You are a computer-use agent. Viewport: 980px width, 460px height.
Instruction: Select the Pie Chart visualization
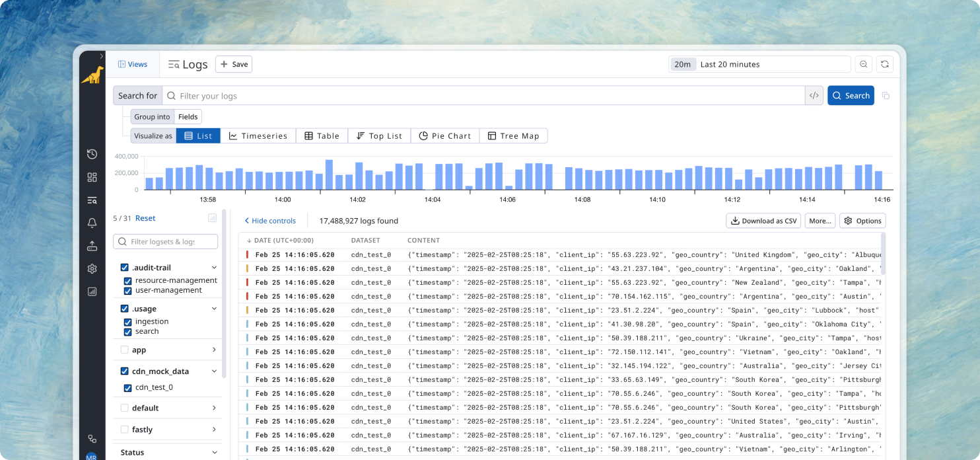point(445,136)
